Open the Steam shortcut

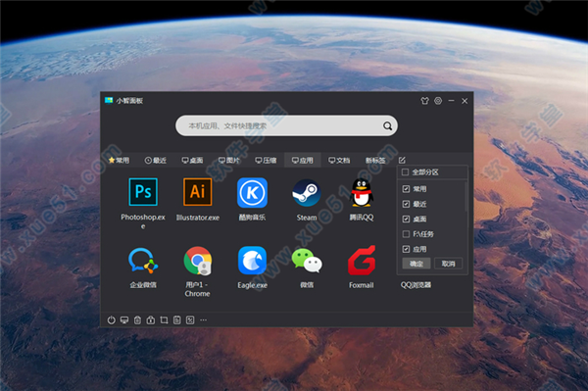[307, 192]
